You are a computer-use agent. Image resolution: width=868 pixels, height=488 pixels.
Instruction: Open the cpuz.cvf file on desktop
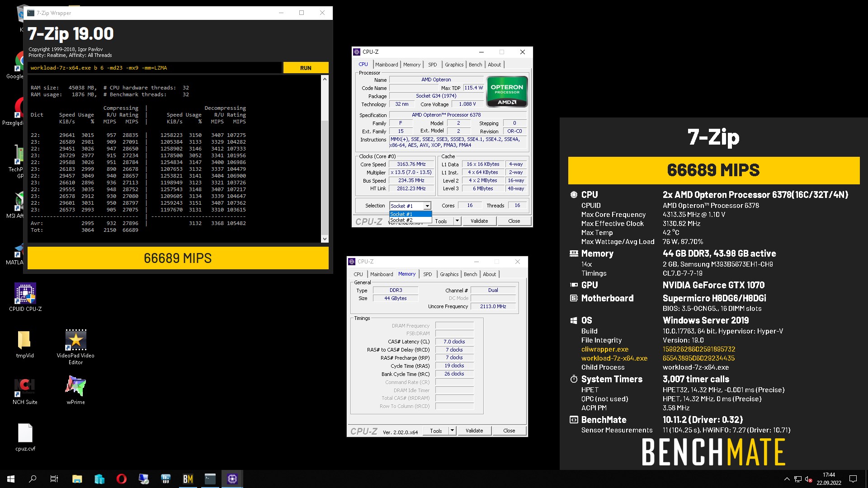pos(25,437)
